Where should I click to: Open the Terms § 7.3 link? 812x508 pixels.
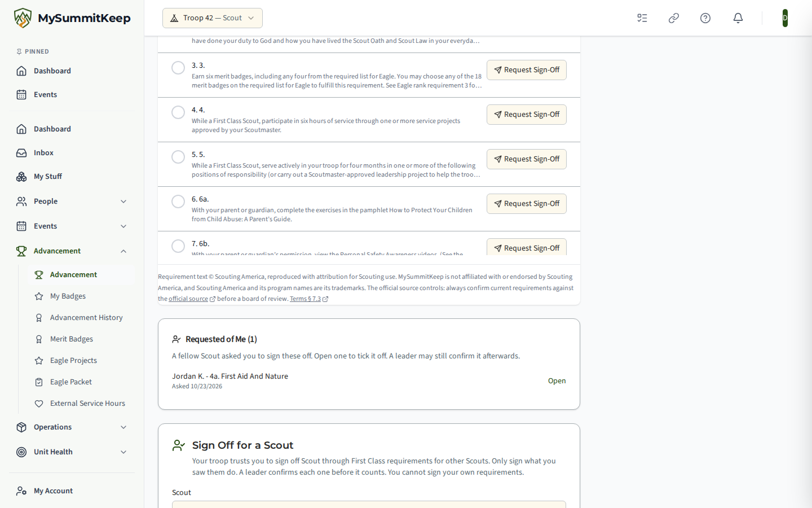(x=308, y=299)
